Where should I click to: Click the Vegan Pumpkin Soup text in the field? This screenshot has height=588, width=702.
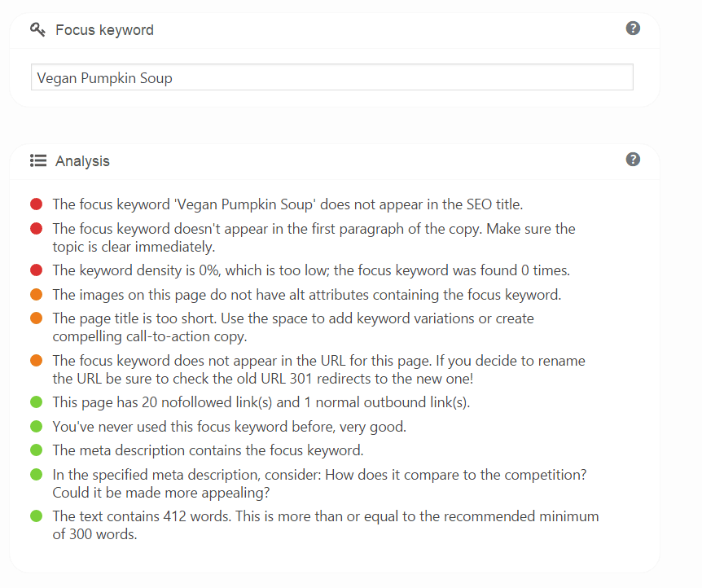pos(104,77)
